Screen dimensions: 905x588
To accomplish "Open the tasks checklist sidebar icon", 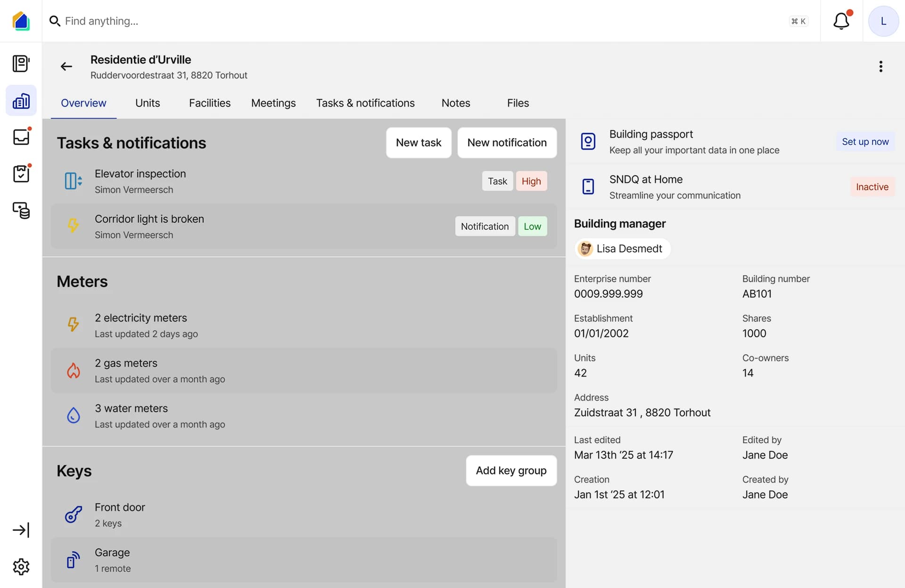I will pyautogui.click(x=21, y=173).
